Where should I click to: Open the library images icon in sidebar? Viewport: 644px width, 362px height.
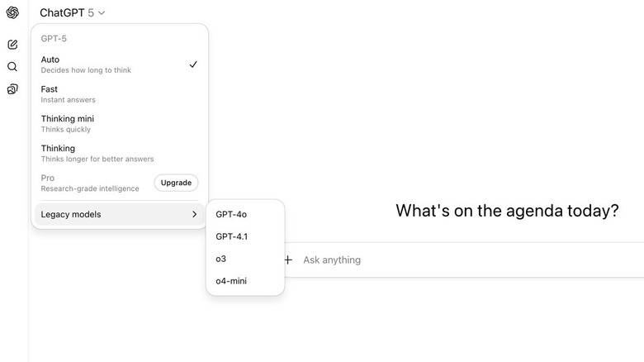(12, 89)
